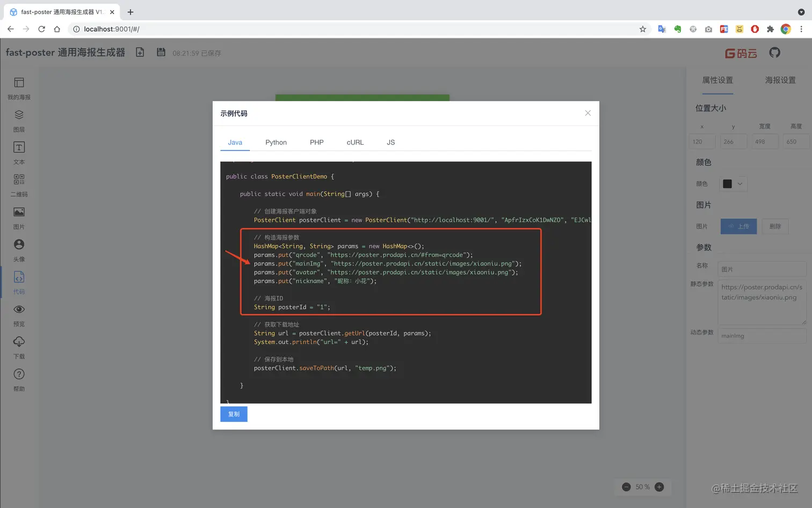This screenshot has width=812, height=508.
Task: Click the Download (下载) cloud icon
Action: pos(19,341)
